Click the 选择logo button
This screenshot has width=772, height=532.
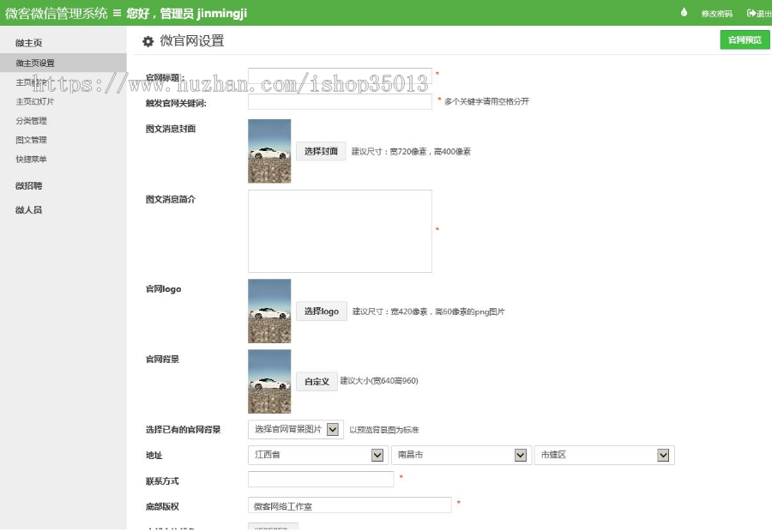(x=320, y=311)
